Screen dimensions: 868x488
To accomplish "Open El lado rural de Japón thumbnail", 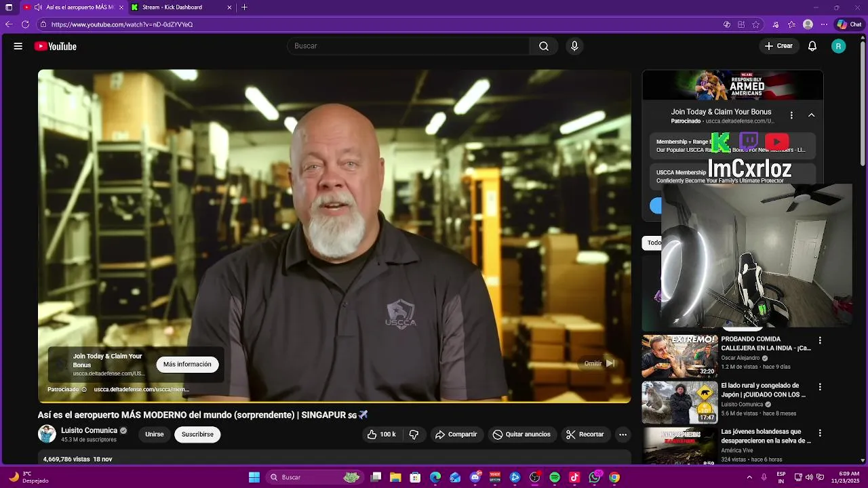I will 679,403.
